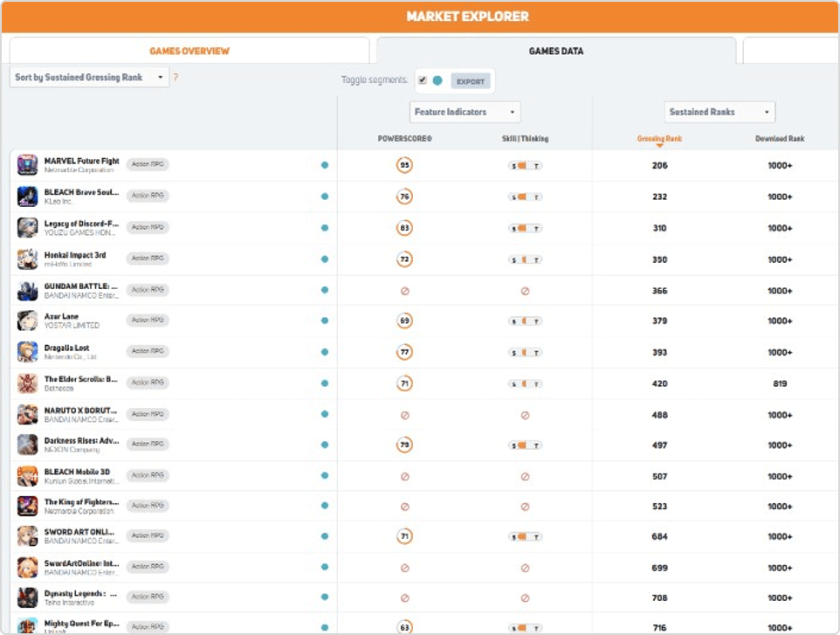This screenshot has height=635, width=840.
Task: Click the MARVEL Future Fight game icon
Action: [x=28, y=165]
